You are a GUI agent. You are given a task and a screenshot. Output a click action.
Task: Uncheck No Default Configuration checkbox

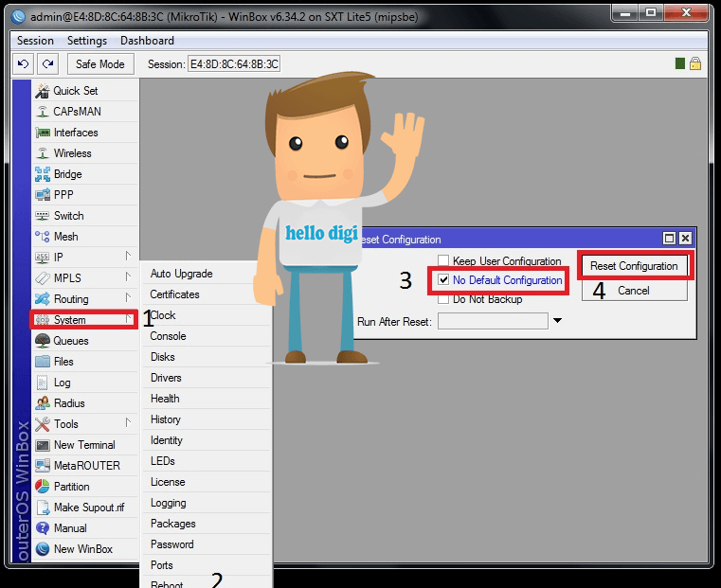[443, 279]
